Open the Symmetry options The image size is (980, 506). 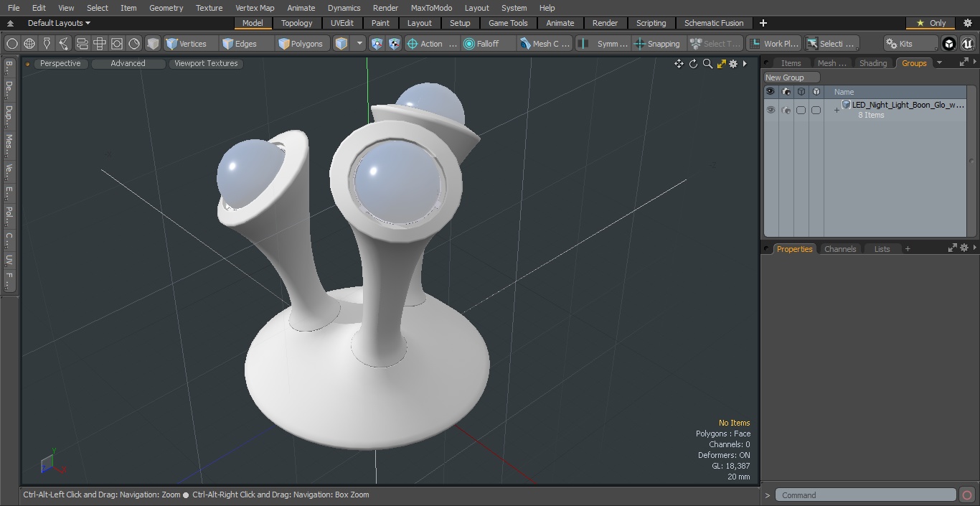point(603,44)
